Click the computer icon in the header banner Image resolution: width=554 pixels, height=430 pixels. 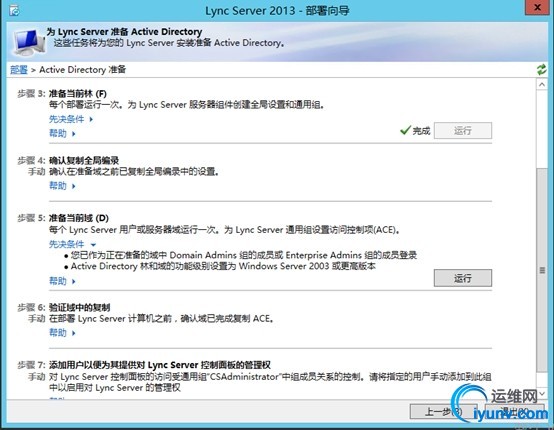point(30,42)
